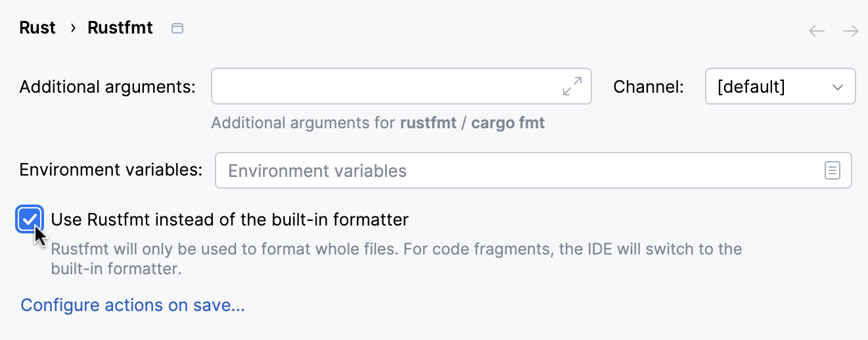Uncheck the Use Rustfmt checkbox
The width and height of the screenshot is (868, 340).
pyautogui.click(x=30, y=220)
